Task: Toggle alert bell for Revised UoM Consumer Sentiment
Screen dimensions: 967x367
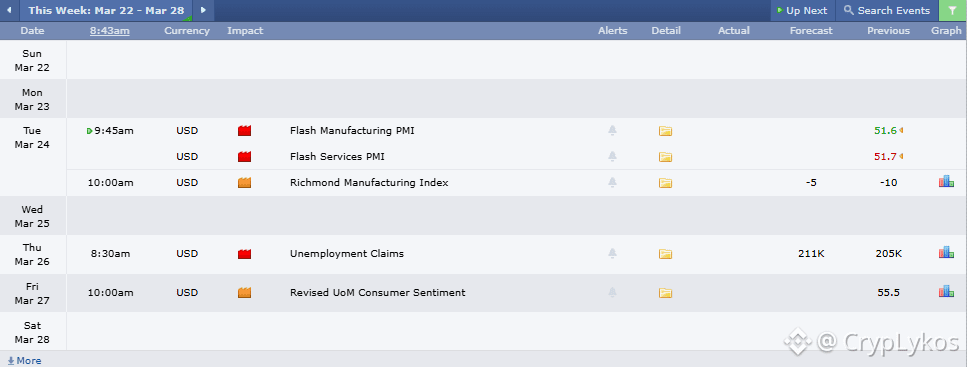Action: click(612, 292)
